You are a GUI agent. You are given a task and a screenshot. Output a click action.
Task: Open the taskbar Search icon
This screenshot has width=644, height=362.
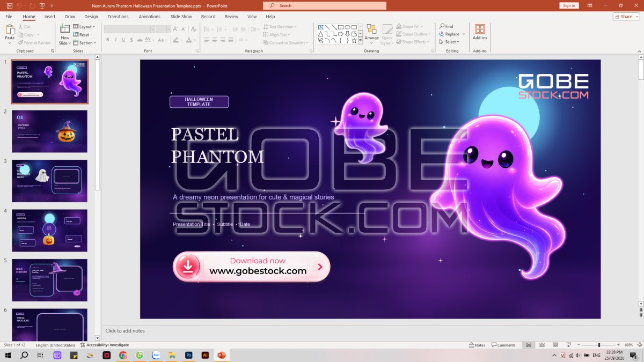coord(24,355)
